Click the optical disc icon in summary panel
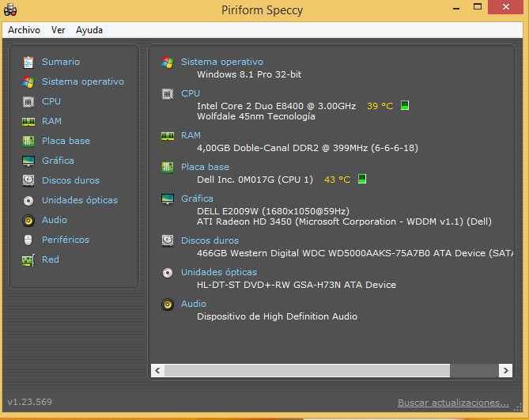The height and width of the screenshot is (420, 529). pos(168,273)
